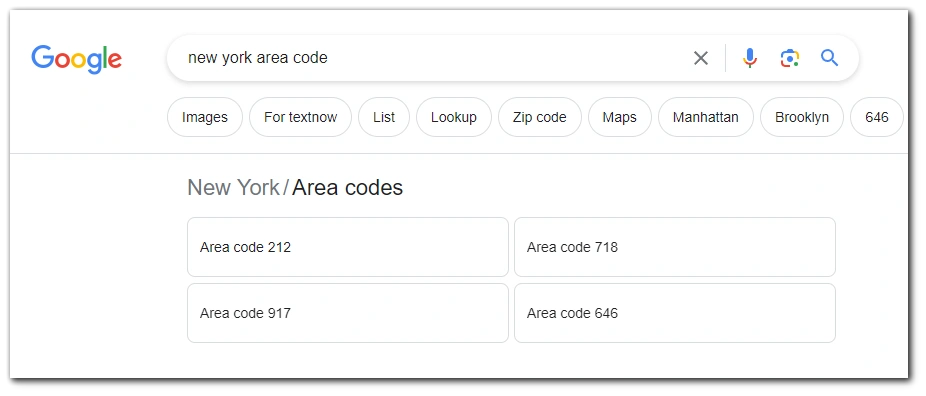Clear the search query with X icon

tap(700, 58)
